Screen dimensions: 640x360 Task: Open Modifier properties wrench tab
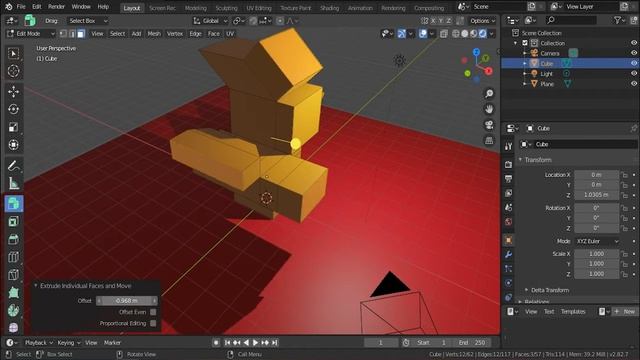point(508,255)
